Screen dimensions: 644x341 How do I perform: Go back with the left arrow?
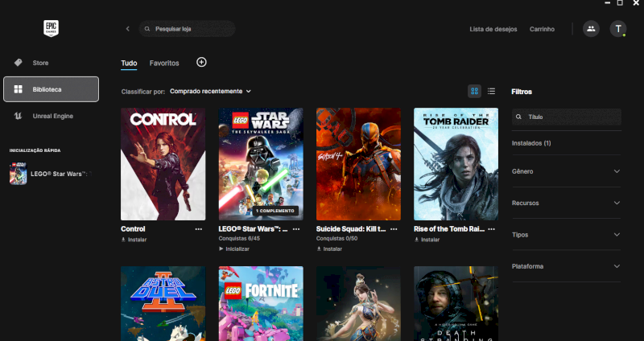(128, 29)
